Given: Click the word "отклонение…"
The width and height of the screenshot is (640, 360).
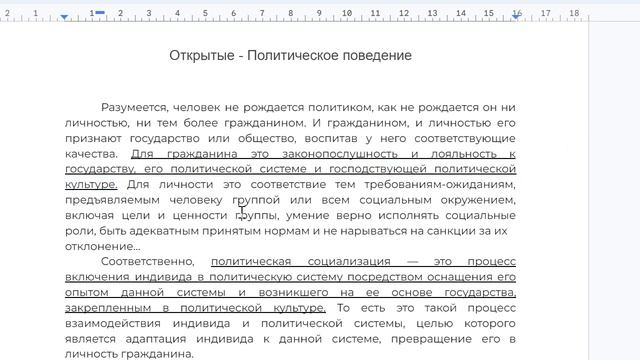Looking at the screenshot, I should [102, 247].
